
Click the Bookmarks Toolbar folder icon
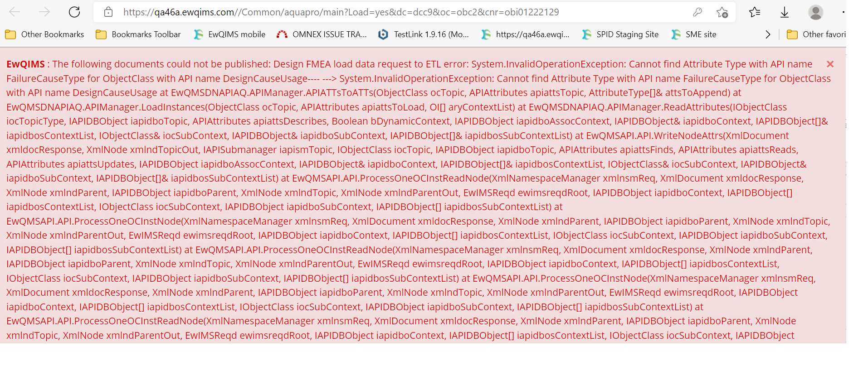pyautogui.click(x=101, y=34)
